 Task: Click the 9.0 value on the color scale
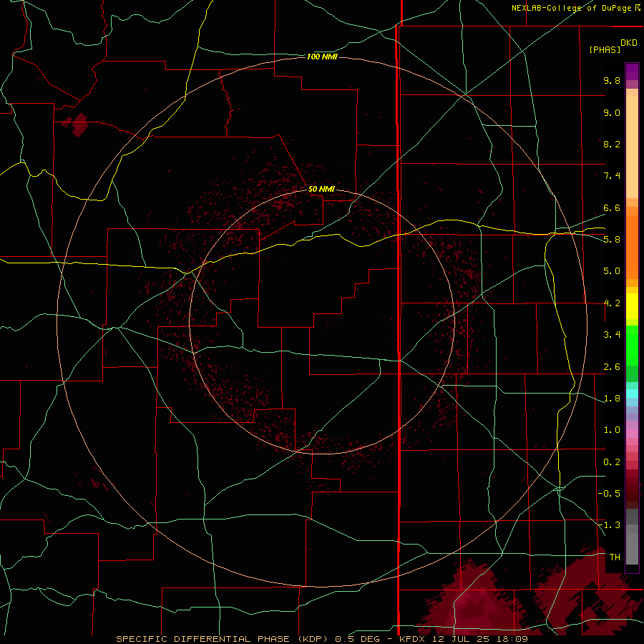(612, 112)
